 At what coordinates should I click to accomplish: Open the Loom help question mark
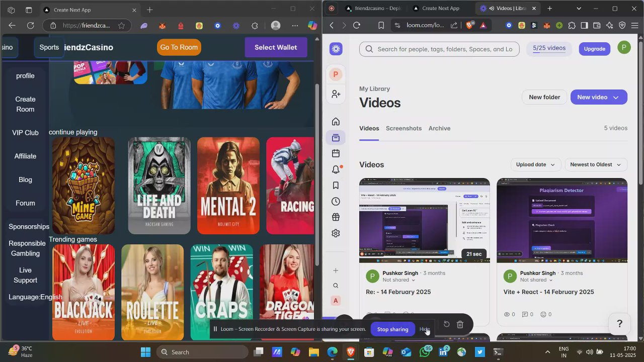pyautogui.click(x=620, y=324)
